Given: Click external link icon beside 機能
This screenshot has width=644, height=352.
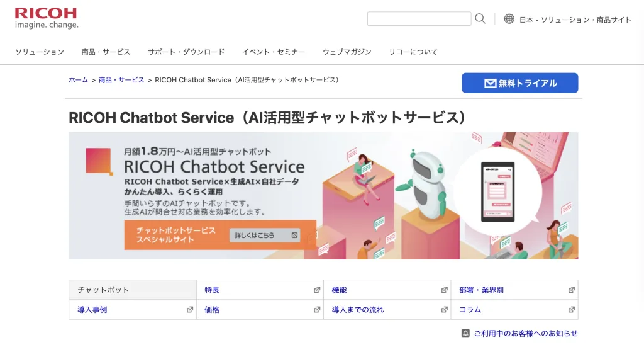Looking at the screenshot, I should [445, 290].
